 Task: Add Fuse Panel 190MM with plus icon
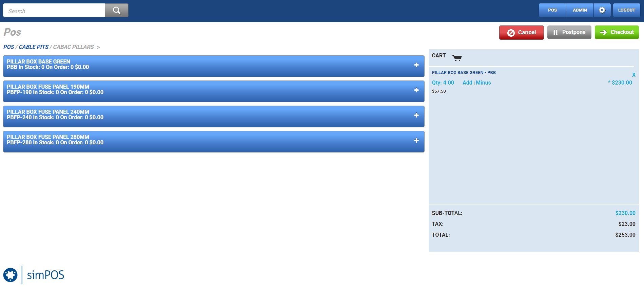pyautogui.click(x=416, y=90)
